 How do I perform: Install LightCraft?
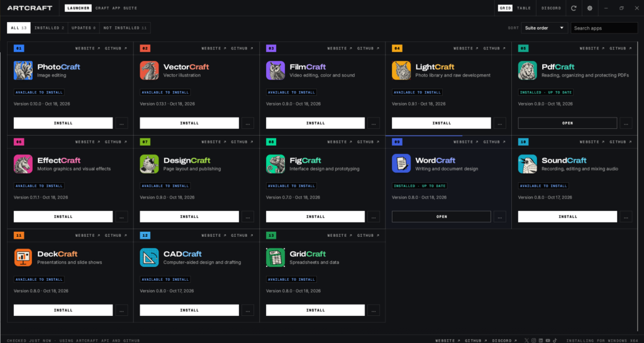click(441, 123)
